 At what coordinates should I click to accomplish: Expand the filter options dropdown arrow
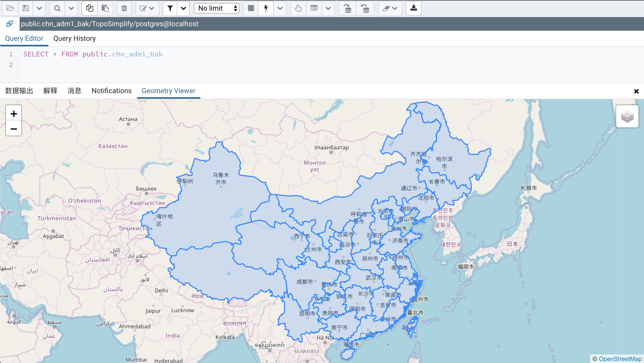[x=183, y=8]
